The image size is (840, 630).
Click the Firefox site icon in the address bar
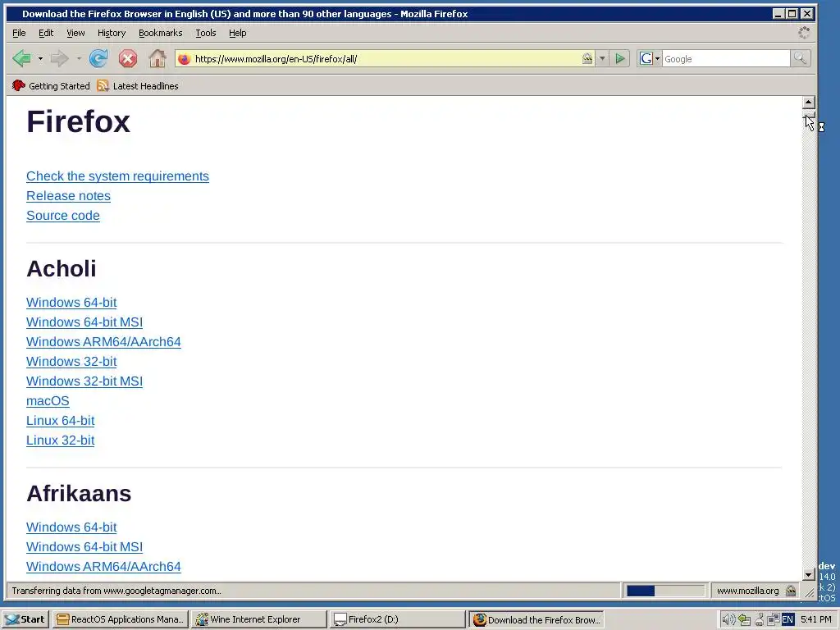[185, 59]
